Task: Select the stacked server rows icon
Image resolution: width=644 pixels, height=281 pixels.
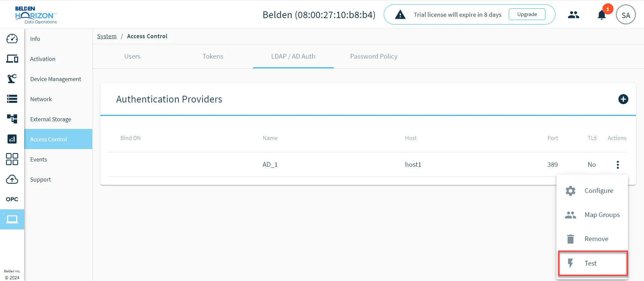Action: [12, 99]
